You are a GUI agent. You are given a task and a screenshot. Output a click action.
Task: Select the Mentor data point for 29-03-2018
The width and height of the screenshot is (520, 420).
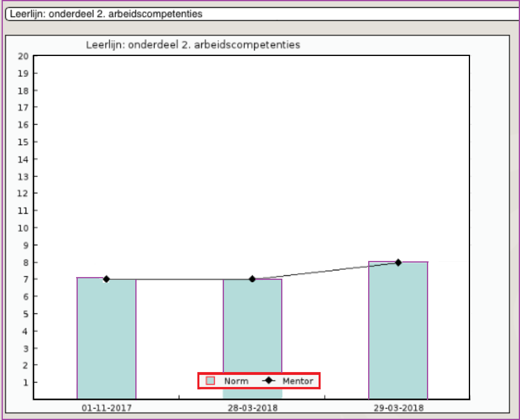point(398,263)
